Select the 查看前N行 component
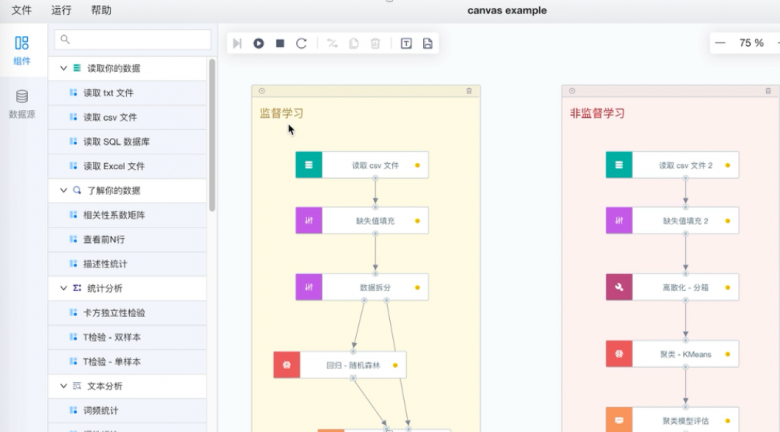This screenshot has height=432, width=780. 127,239
